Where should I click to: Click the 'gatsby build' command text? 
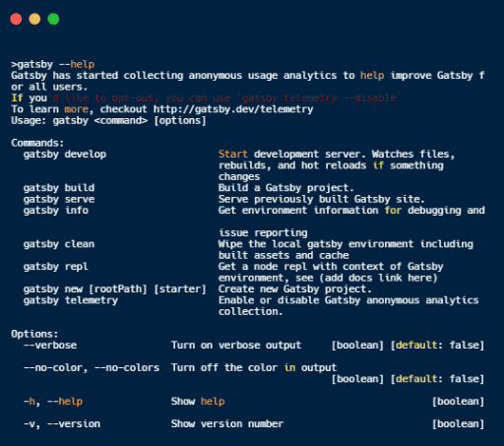59,188
